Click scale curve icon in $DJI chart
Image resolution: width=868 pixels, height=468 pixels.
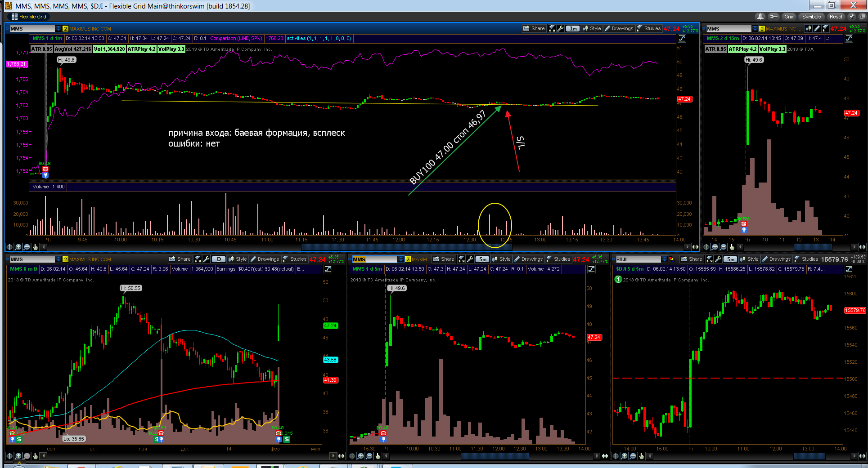[x=849, y=269]
